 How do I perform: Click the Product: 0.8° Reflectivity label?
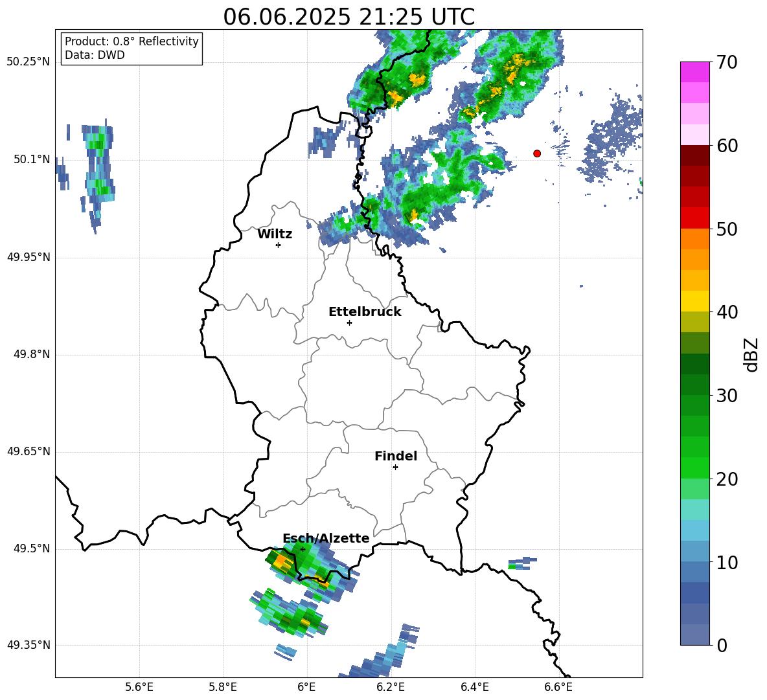pyautogui.click(x=132, y=41)
